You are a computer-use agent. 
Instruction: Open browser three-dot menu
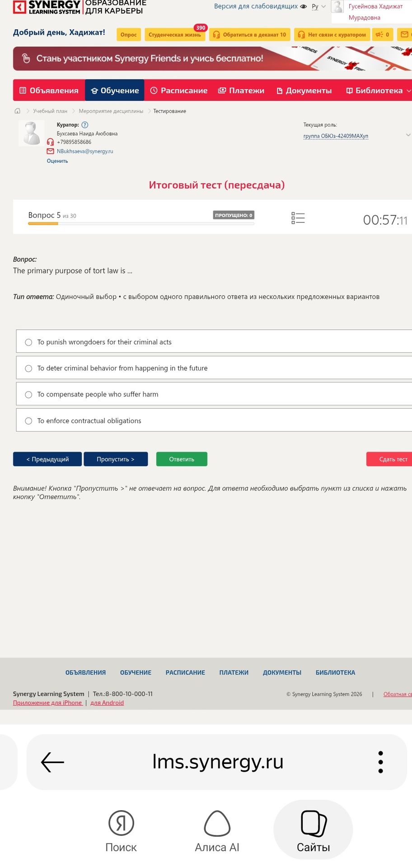pos(380,762)
